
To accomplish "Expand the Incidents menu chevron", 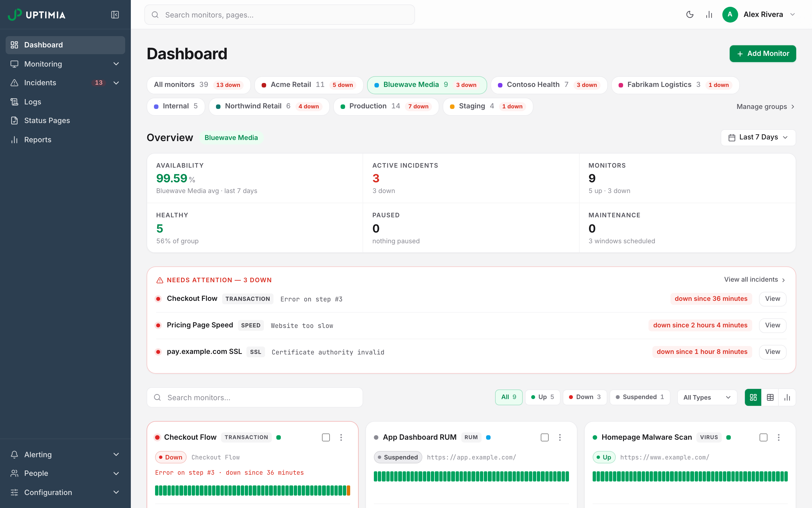I will (x=116, y=83).
